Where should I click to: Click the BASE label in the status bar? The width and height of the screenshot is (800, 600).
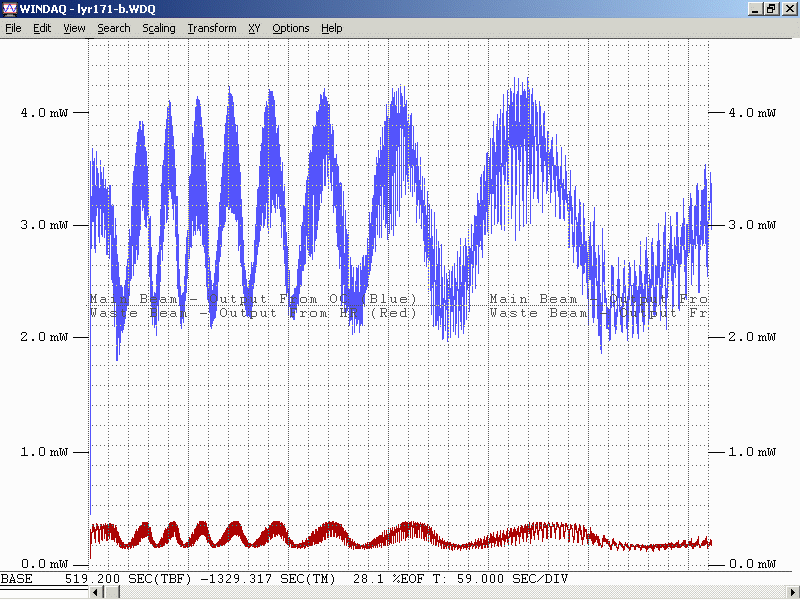click(x=16, y=579)
